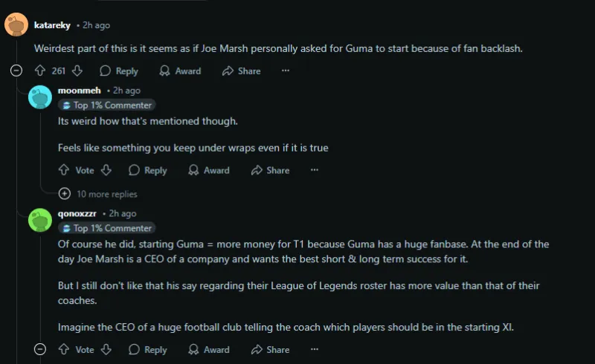Share qonoxzzr's comment
The image size is (595, 364).
(x=270, y=350)
